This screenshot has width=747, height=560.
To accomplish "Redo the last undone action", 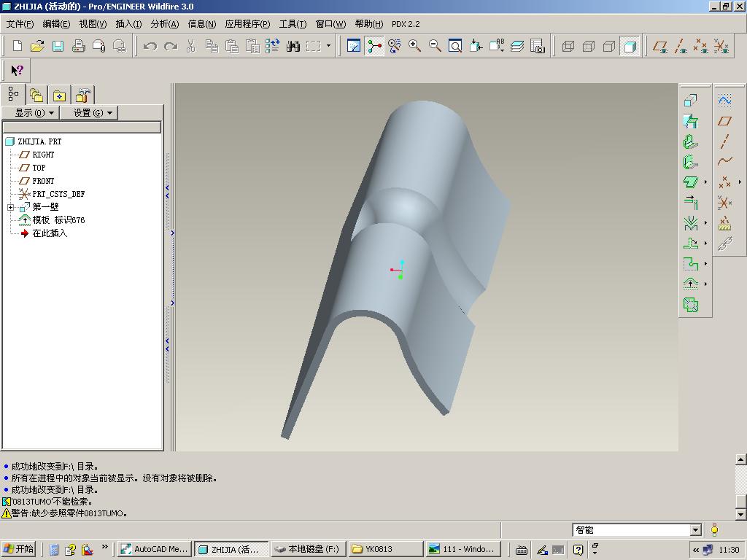I will pyautogui.click(x=171, y=46).
